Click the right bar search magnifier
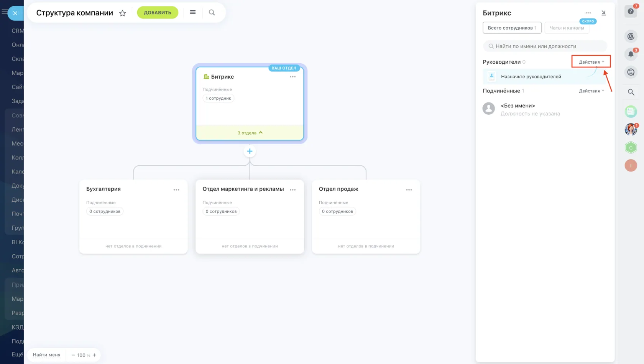 [631, 92]
